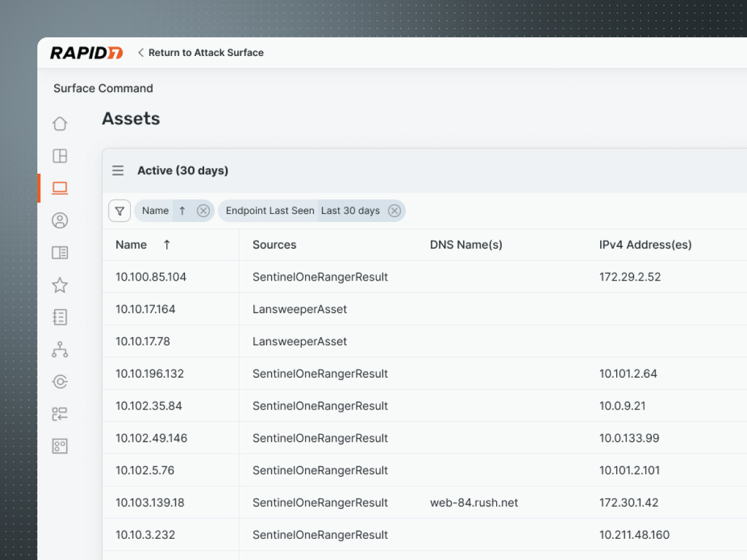Viewport: 747px width, 560px height.
Task: Remove the Endpoint Last Seen filter
Action: click(394, 211)
